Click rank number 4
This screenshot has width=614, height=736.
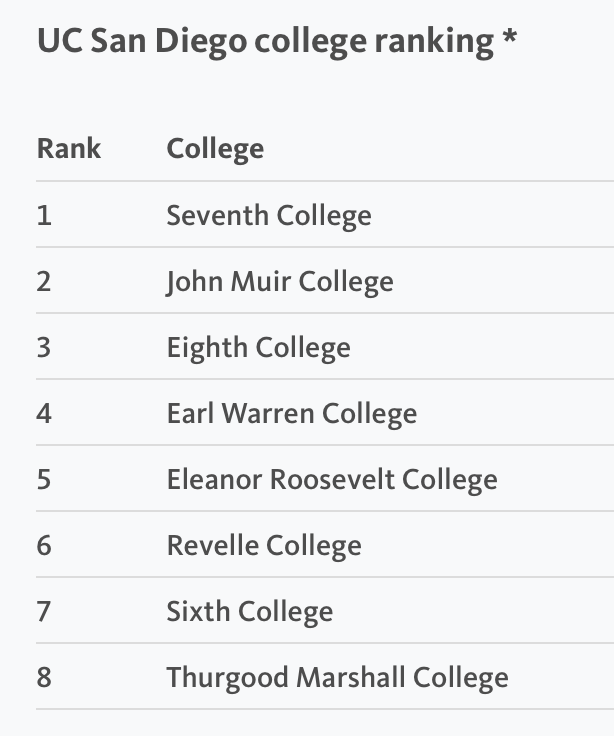point(44,414)
